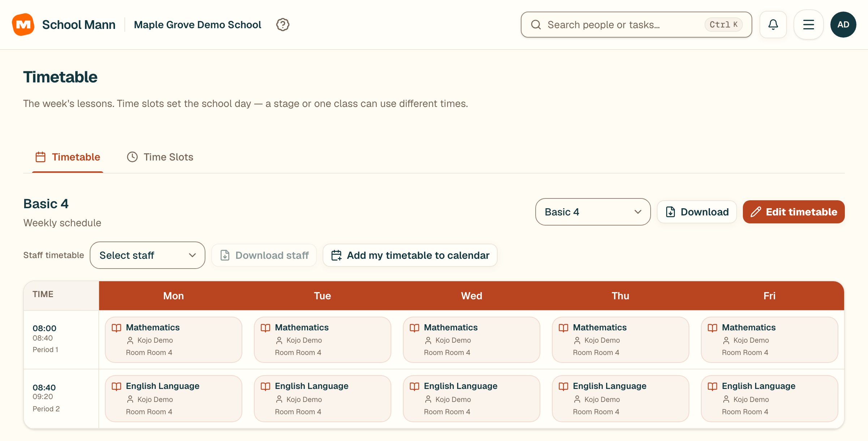Open Tuesday Mathematics lesson card
Image resolution: width=868 pixels, height=441 pixels.
323,340
